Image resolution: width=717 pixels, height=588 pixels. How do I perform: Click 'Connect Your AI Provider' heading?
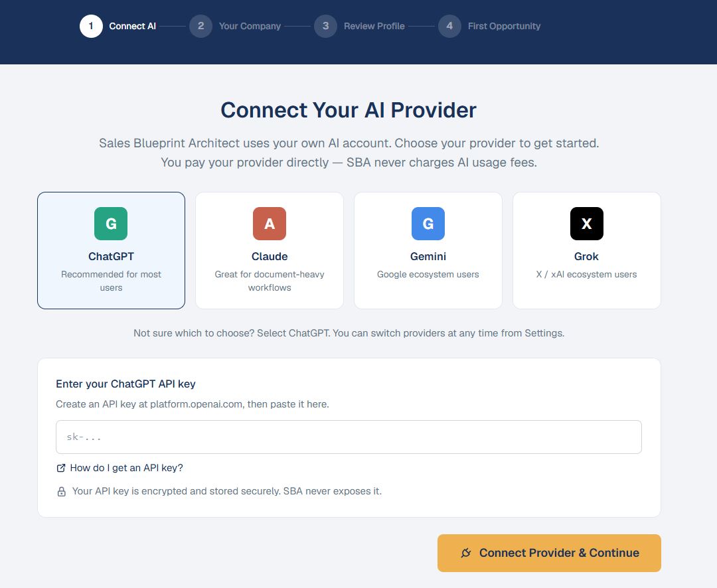point(349,110)
